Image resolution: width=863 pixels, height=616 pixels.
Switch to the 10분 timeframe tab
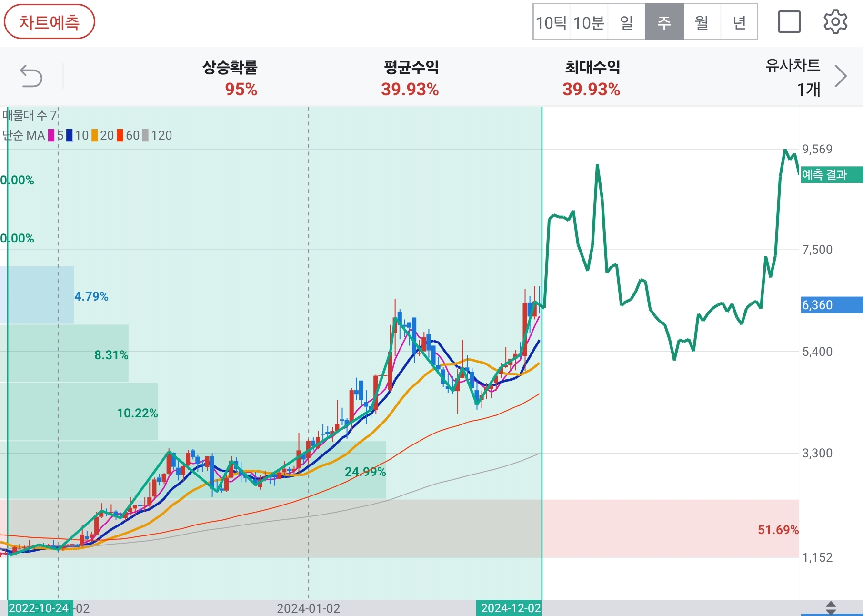(589, 22)
